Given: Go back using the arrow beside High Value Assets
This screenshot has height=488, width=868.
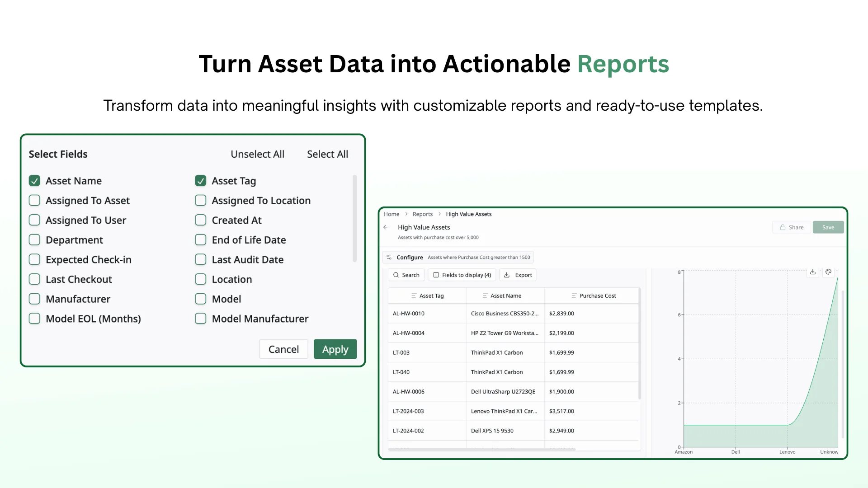Looking at the screenshot, I should pyautogui.click(x=386, y=227).
